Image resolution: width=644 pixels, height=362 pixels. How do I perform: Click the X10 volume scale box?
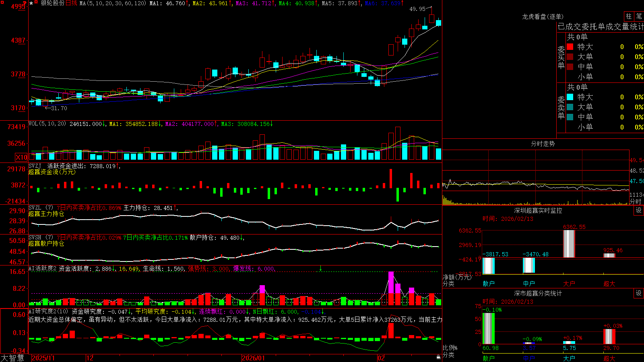click(21, 157)
